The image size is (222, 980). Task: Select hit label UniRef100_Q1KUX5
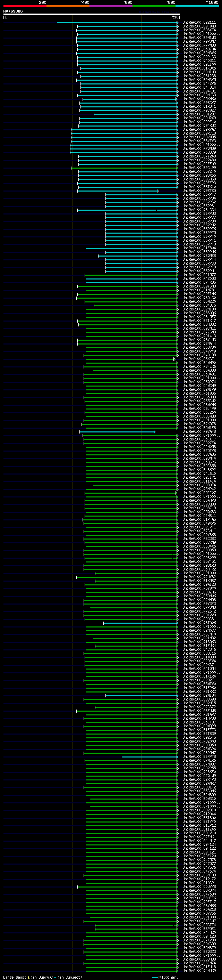199,68
